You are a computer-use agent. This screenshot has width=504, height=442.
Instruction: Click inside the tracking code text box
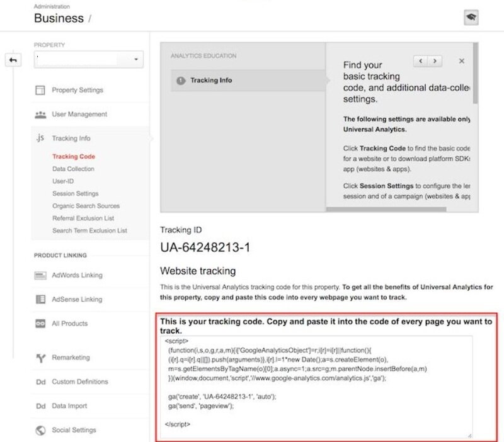[316, 387]
